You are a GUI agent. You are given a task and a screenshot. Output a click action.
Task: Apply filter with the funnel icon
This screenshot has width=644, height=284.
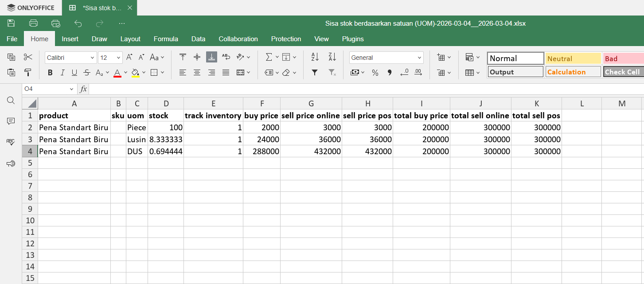pyautogui.click(x=315, y=72)
